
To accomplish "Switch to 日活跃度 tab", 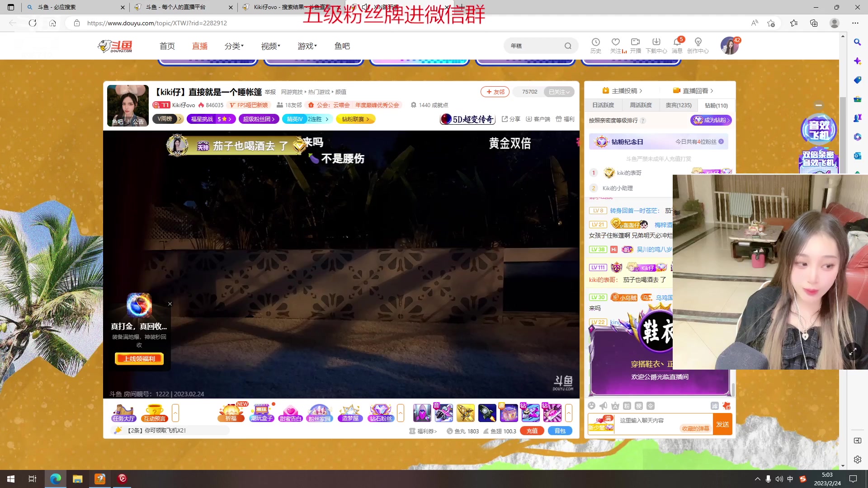I will click(x=603, y=105).
